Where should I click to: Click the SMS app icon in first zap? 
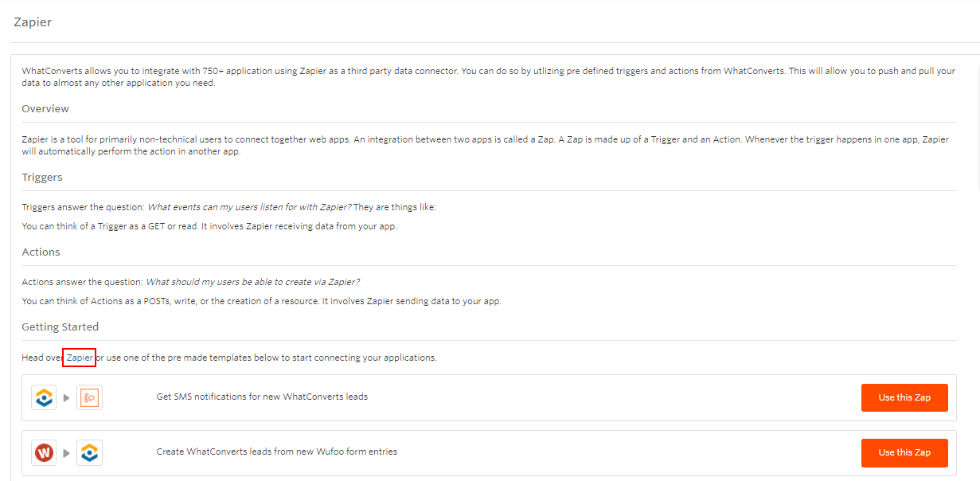tap(90, 397)
